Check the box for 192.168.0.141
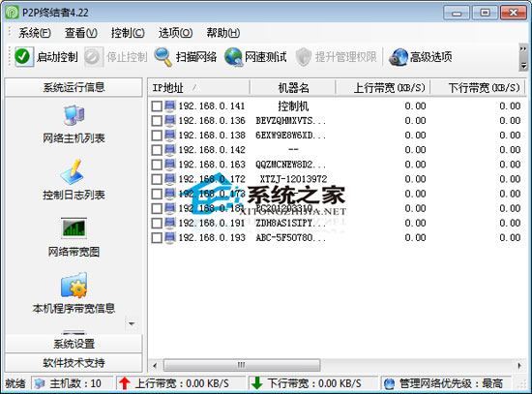 tap(157, 106)
